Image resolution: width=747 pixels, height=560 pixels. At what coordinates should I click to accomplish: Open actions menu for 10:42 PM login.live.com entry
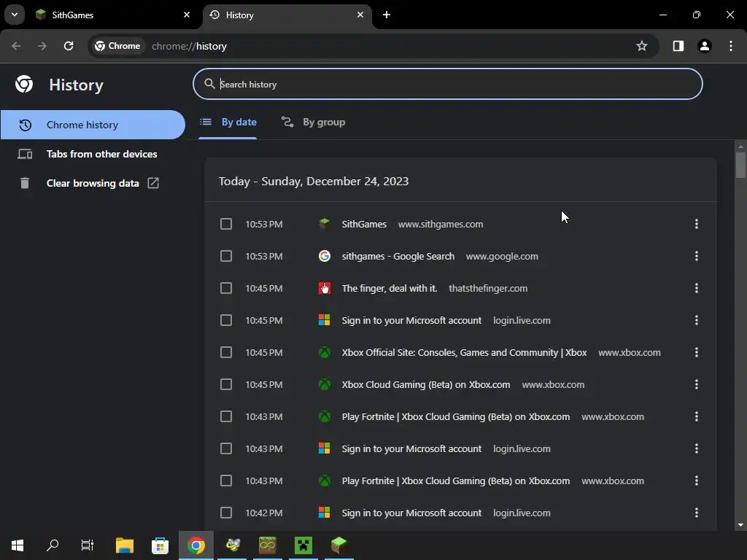(696, 513)
